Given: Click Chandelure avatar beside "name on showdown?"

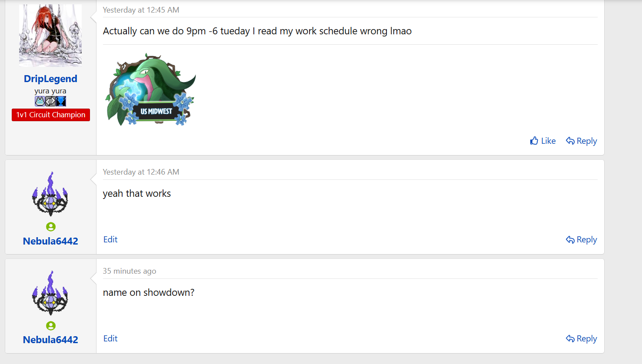Looking at the screenshot, I should pos(50,293).
